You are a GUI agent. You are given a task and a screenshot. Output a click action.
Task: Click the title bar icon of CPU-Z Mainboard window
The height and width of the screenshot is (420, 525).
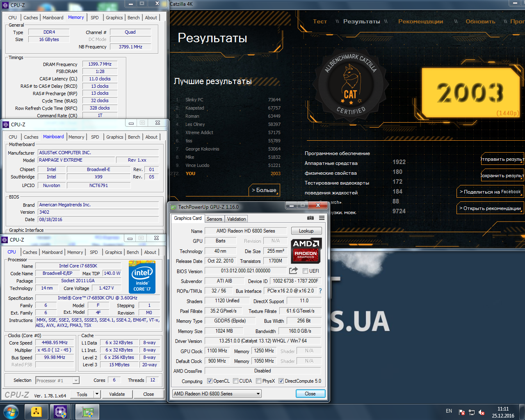pos(6,124)
